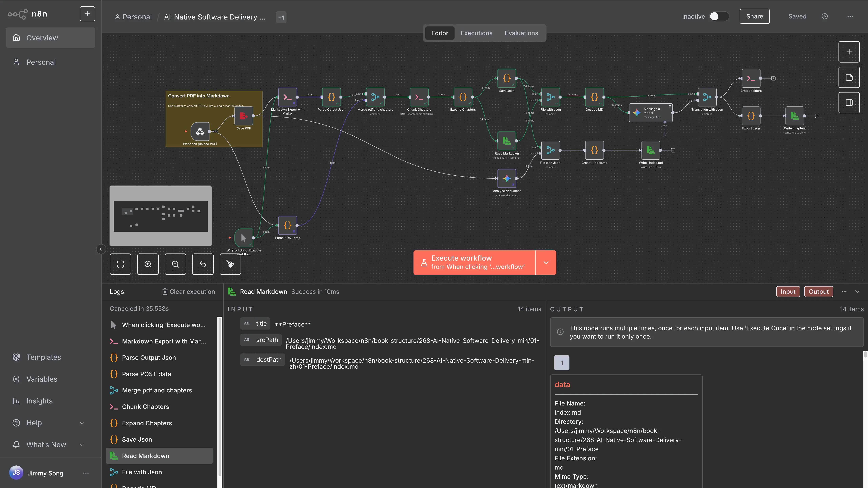
Task: Select the Analyze document node
Action: (506, 178)
